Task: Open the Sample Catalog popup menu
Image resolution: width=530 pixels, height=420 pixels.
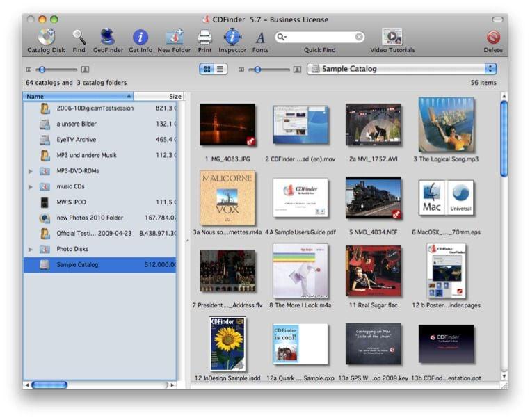Action: 402,69
